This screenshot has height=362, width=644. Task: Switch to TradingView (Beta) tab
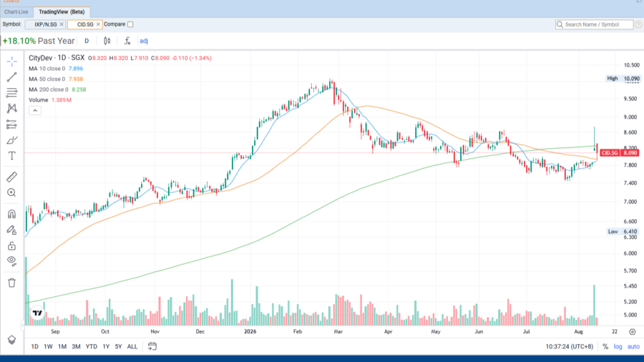click(x=62, y=12)
